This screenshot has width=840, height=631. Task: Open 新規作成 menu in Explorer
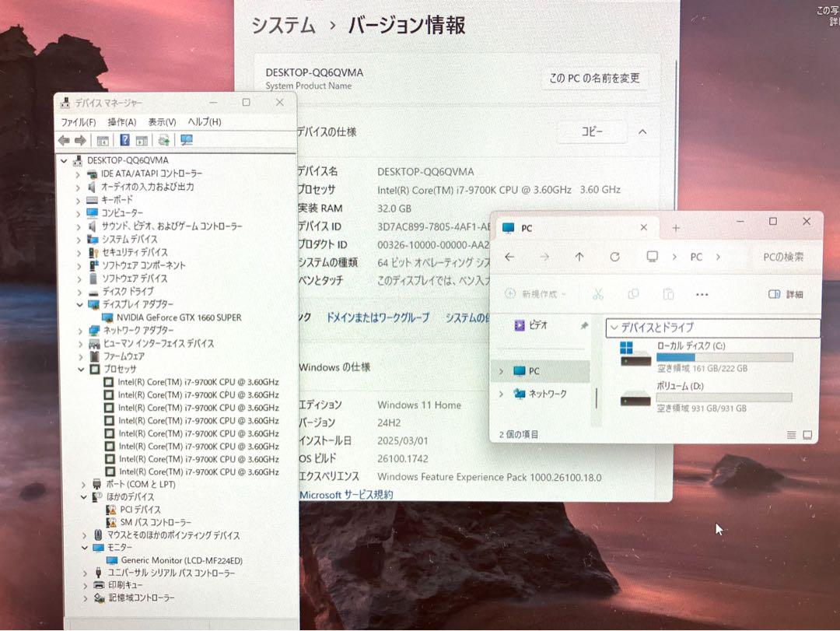[534, 294]
